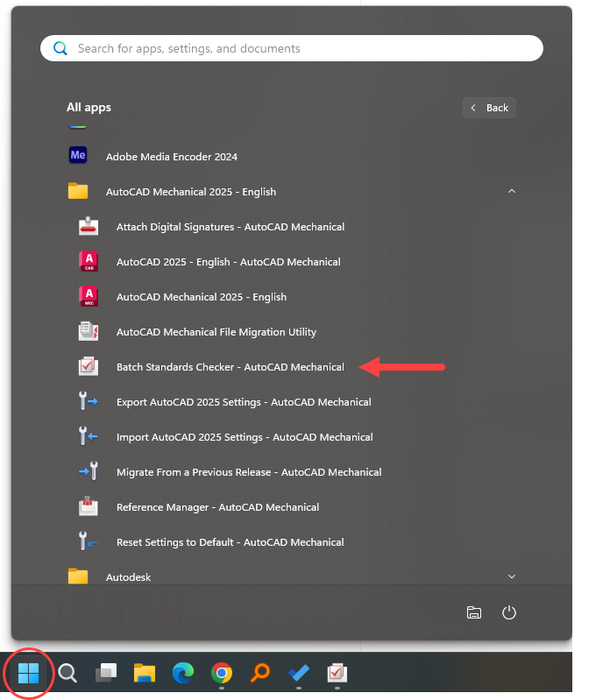Image resolution: width=610 pixels, height=700 pixels.
Task: Collapse the AutoCAD Mechanical 2025 folder chevron
Action: point(512,191)
